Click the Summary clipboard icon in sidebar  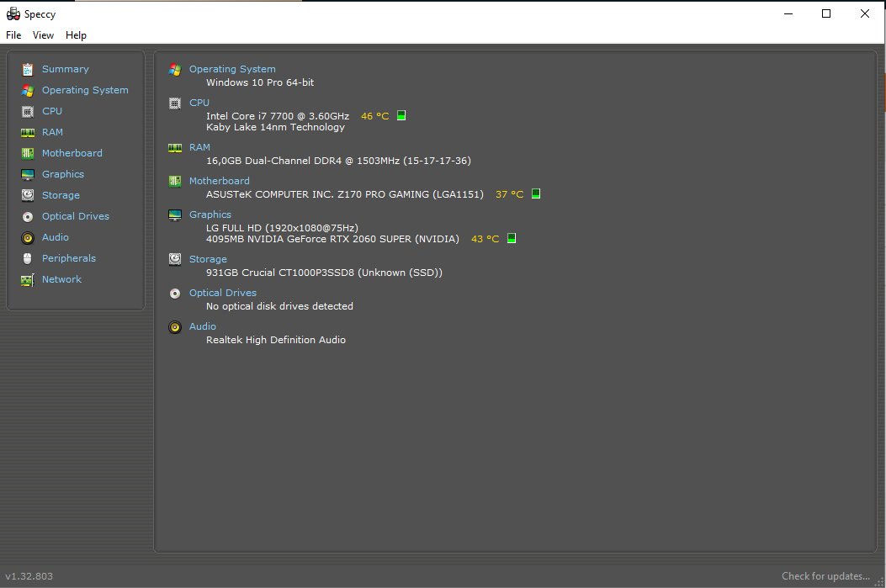(x=28, y=70)
